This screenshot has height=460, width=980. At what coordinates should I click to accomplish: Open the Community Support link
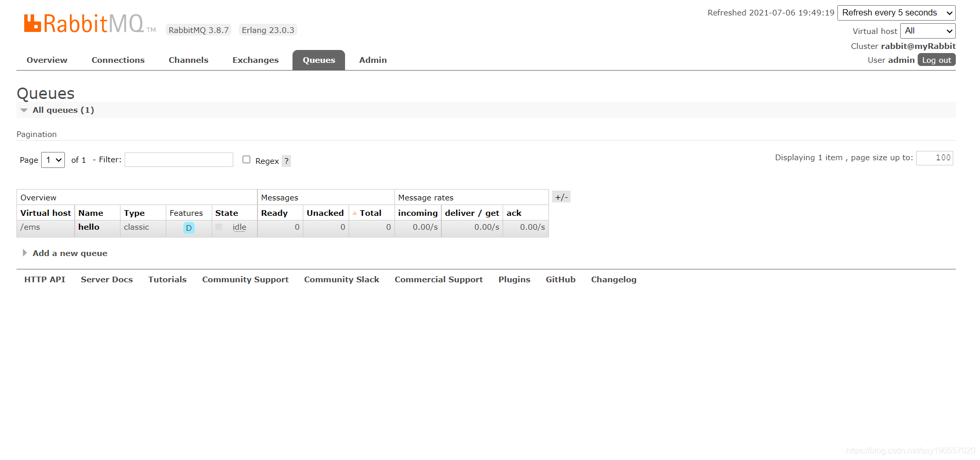[245, 280]
